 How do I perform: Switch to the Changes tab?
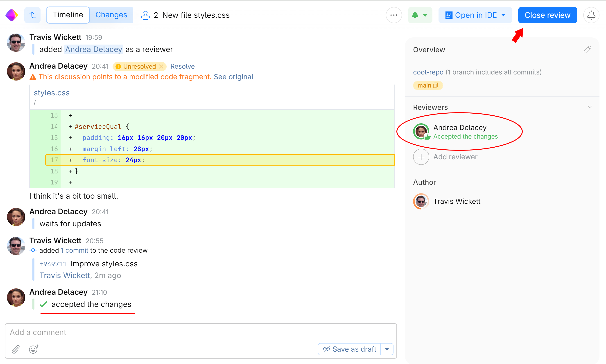pos(111,15)
